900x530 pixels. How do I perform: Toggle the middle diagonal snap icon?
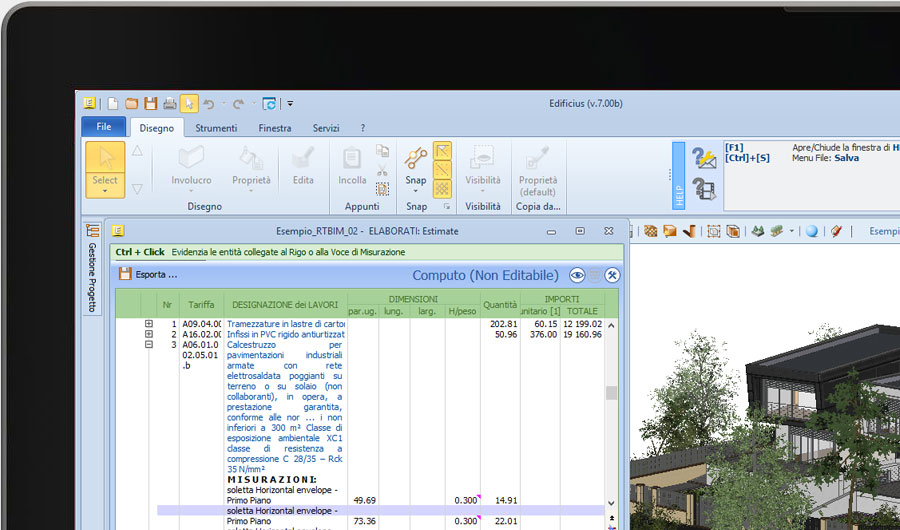click(442, 170)
